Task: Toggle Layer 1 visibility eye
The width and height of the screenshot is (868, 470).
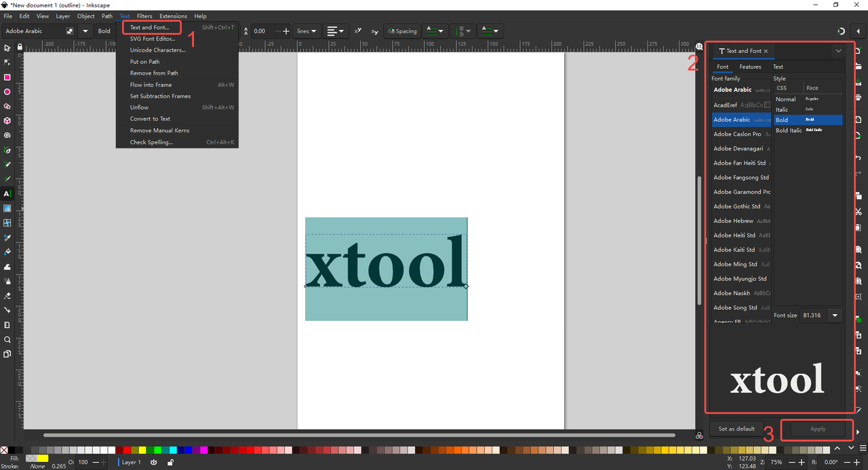Action: 154,462
